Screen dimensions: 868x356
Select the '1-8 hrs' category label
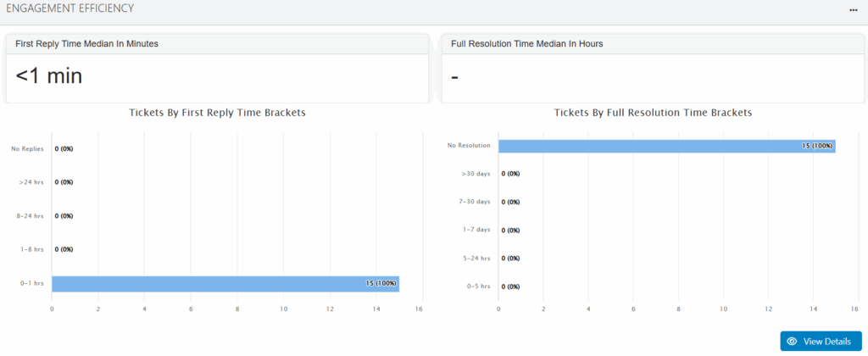point(31,249)
